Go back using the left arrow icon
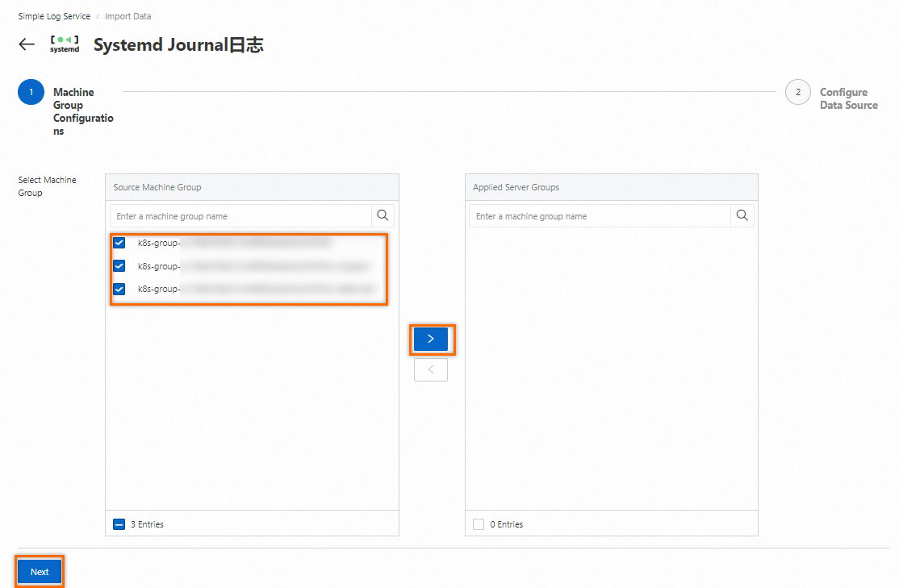The width and height of the screenshot is (899, 588). click(27, 44)
